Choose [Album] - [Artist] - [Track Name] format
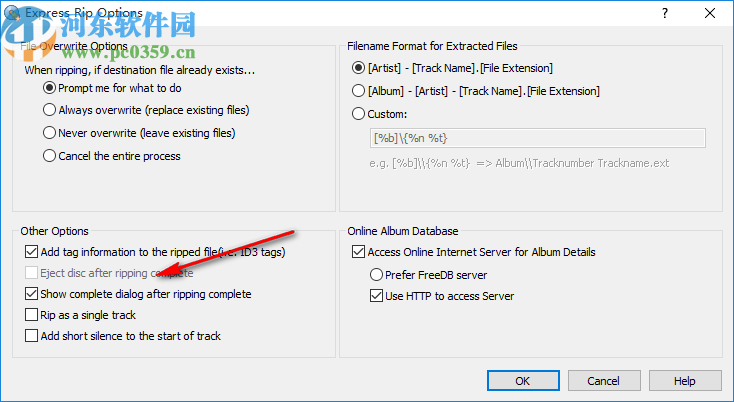This screenshot has height=402, width=734. point(360,91)
